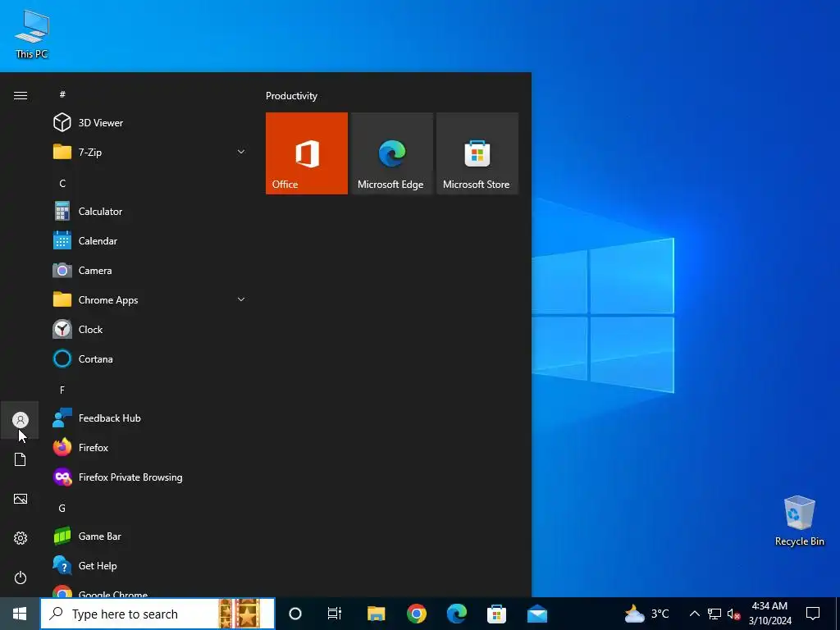Open Settings gear in Start sidebar
Screen dimensions: 840x630
21,538
